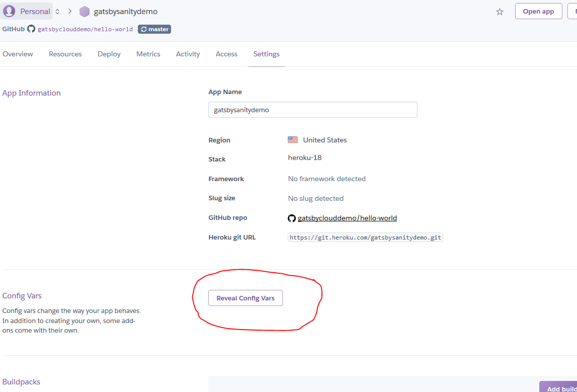577x392 pixels.
Task: Select the Settings tab
Action: point(267,54)
